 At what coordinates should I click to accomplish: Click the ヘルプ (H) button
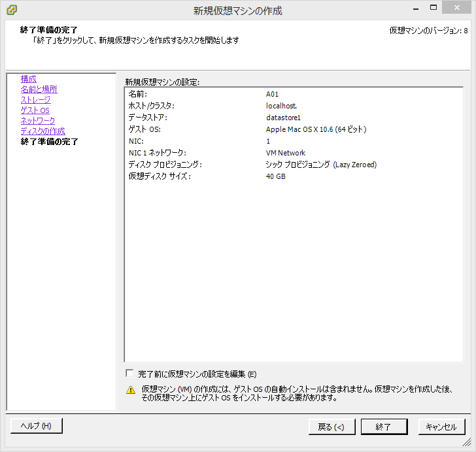[37, 426]
